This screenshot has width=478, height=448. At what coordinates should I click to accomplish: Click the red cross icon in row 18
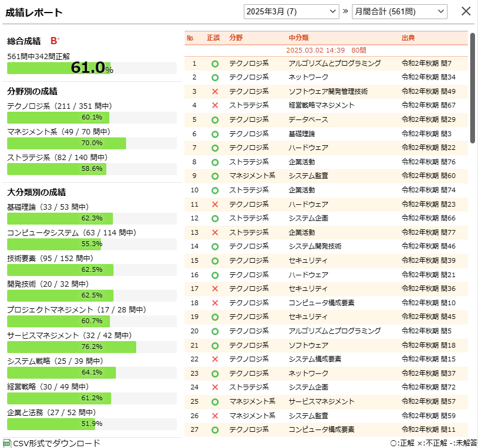pos(215,303)
